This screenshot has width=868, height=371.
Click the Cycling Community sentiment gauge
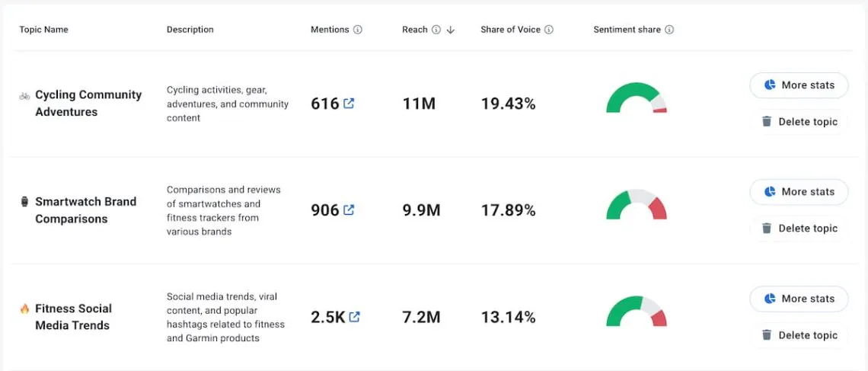pyautogui.click(x=637, y=99)
